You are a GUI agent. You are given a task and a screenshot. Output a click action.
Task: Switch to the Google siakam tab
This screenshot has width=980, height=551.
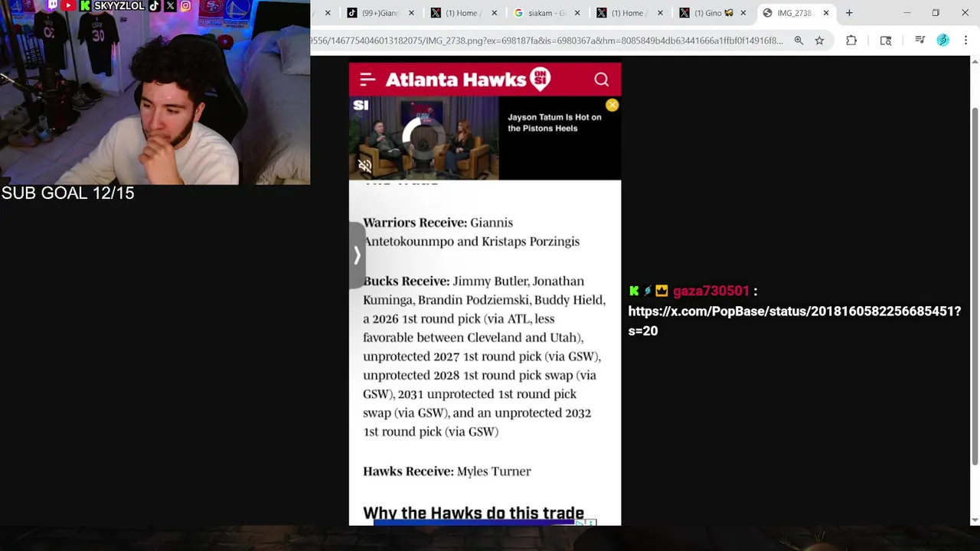click(x=546, y=13)
